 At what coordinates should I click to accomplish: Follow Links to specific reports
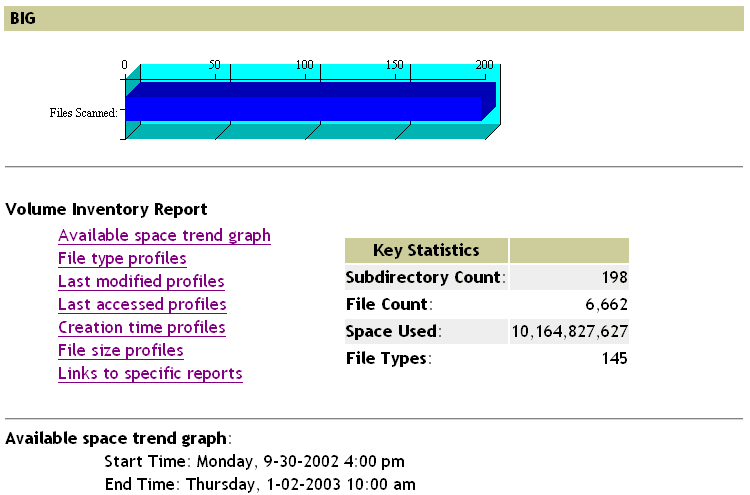point(150,374)
